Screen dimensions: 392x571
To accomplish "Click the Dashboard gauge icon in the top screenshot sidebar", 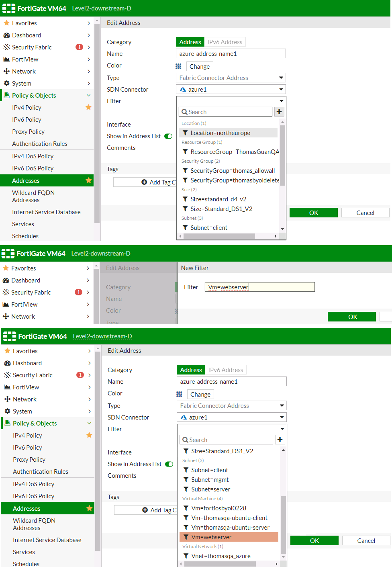I will tap(6, 35).
